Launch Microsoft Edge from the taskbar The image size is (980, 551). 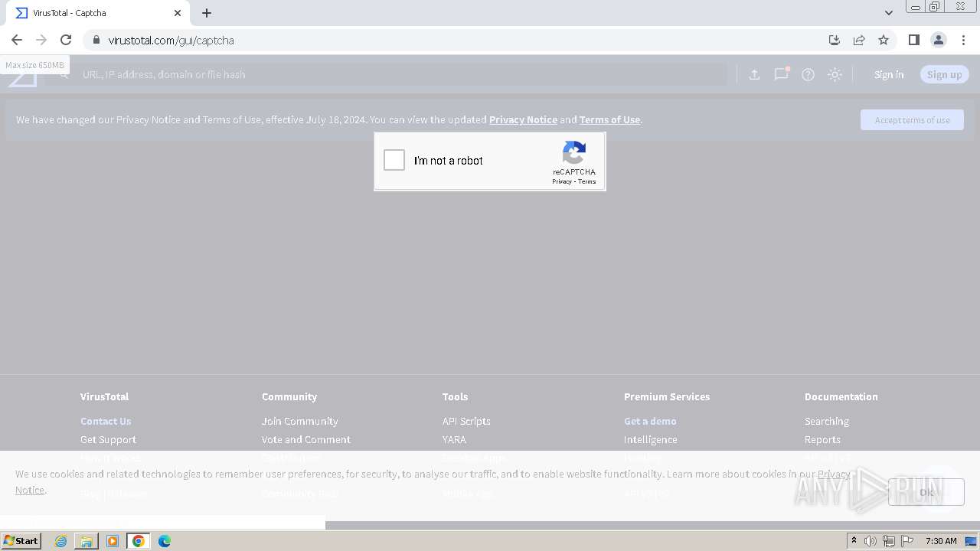click(x=165, y=541)
